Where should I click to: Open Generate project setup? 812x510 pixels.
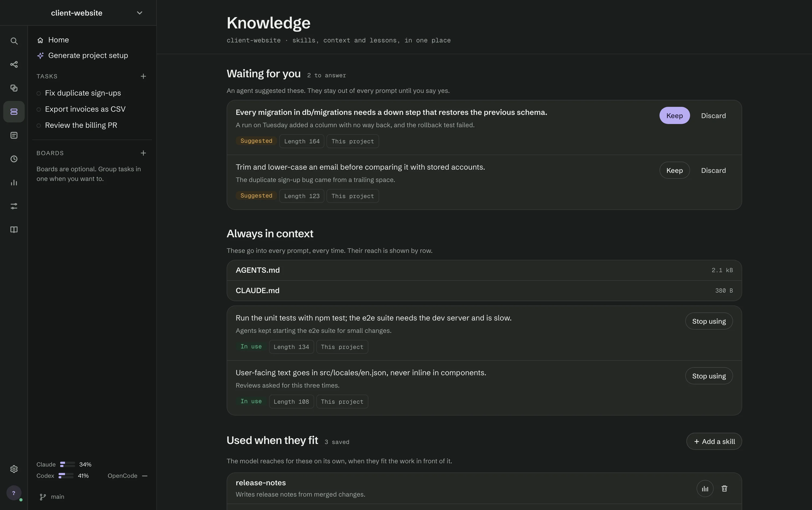92,55
